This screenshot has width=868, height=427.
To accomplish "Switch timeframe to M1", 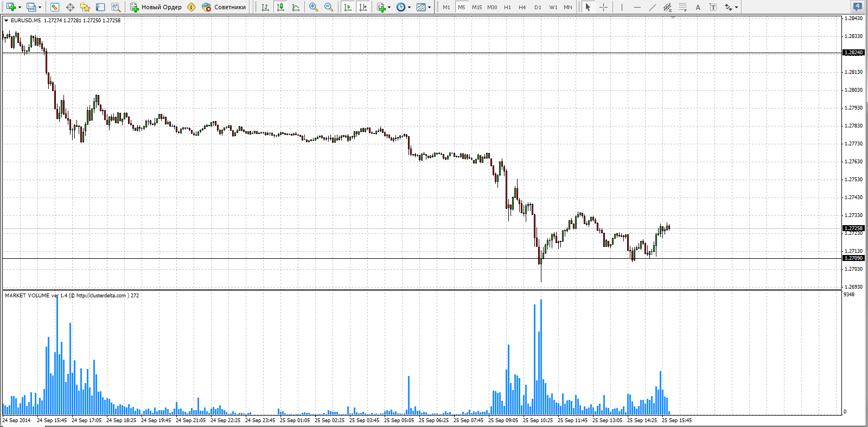I will (x=446, y=7).
